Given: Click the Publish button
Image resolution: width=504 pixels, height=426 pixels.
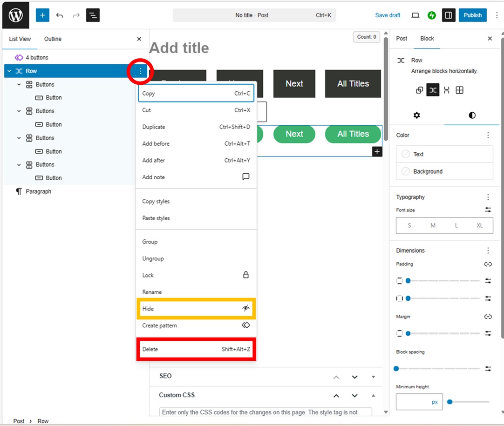Looking at the screenshot, I should (472, 15).
